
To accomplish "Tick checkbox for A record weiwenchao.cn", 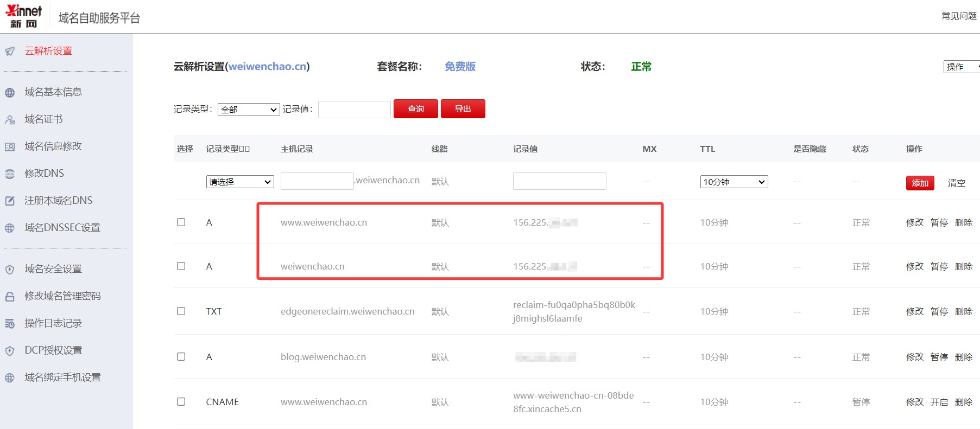I will tap(181, 266).
